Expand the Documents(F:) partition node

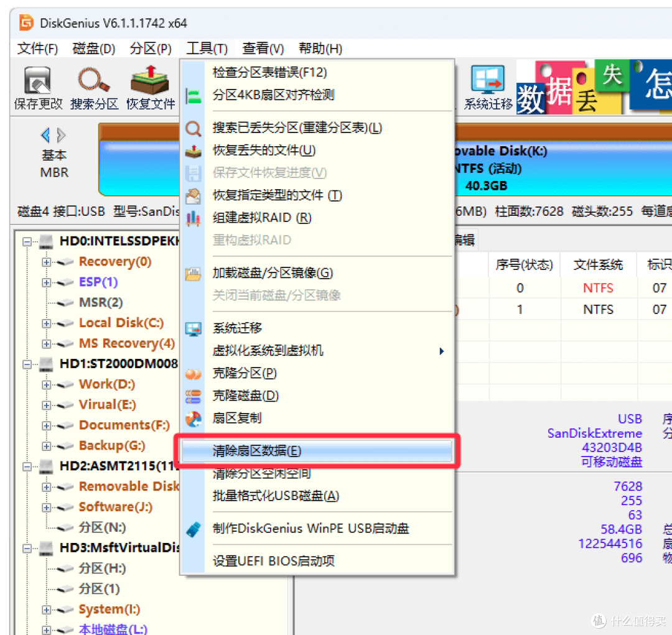click(46, 425)
